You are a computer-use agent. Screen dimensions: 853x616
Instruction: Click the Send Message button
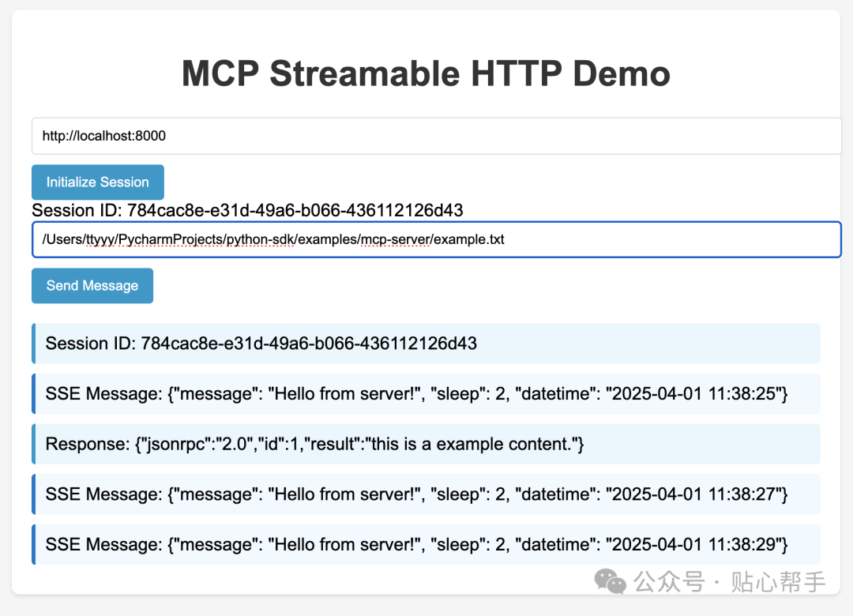coord(92,286)
